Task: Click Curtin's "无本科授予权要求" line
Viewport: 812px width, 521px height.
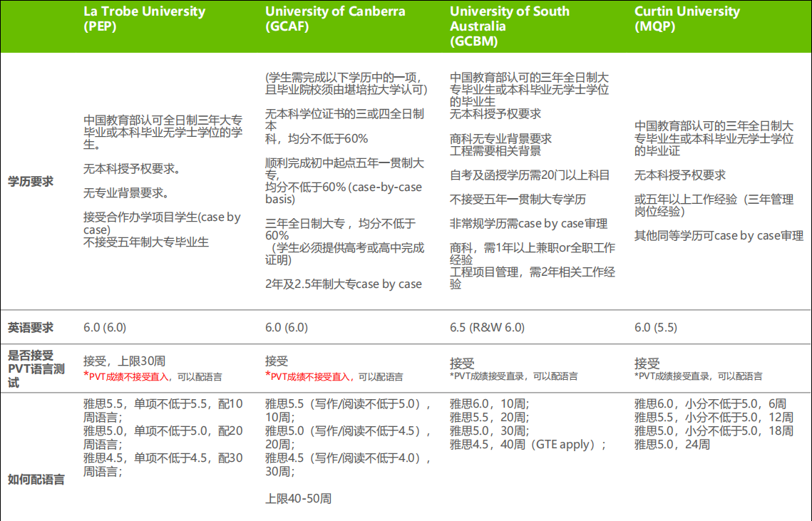Action: tap(680, 175)
